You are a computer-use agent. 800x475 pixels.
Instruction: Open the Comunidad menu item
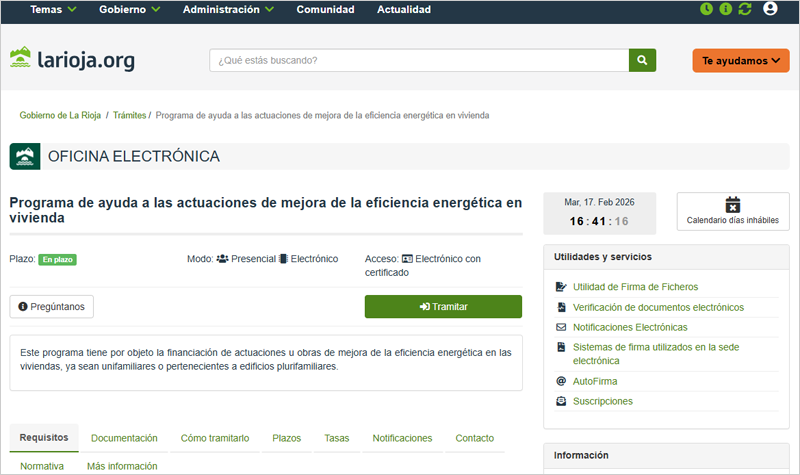[326, 9]
